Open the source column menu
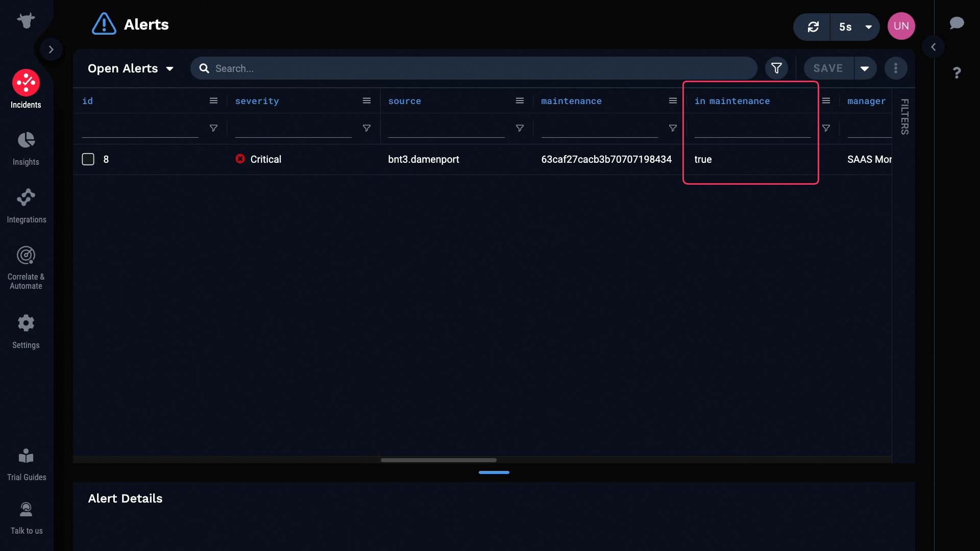This screenshot has width=980, height=551. click(x=520, y=101)
